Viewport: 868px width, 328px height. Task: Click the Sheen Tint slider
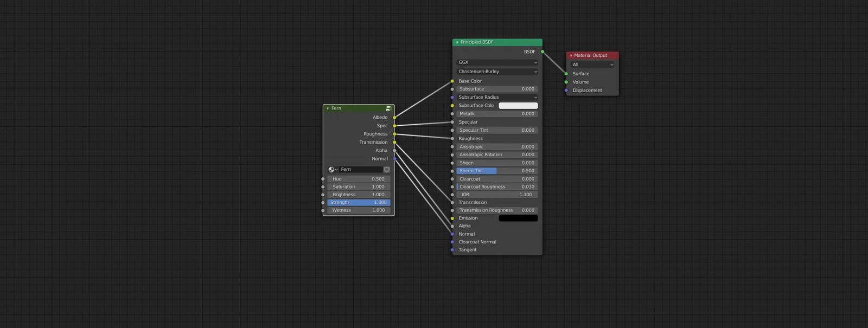pyautogui.click(x=497, y=171)
